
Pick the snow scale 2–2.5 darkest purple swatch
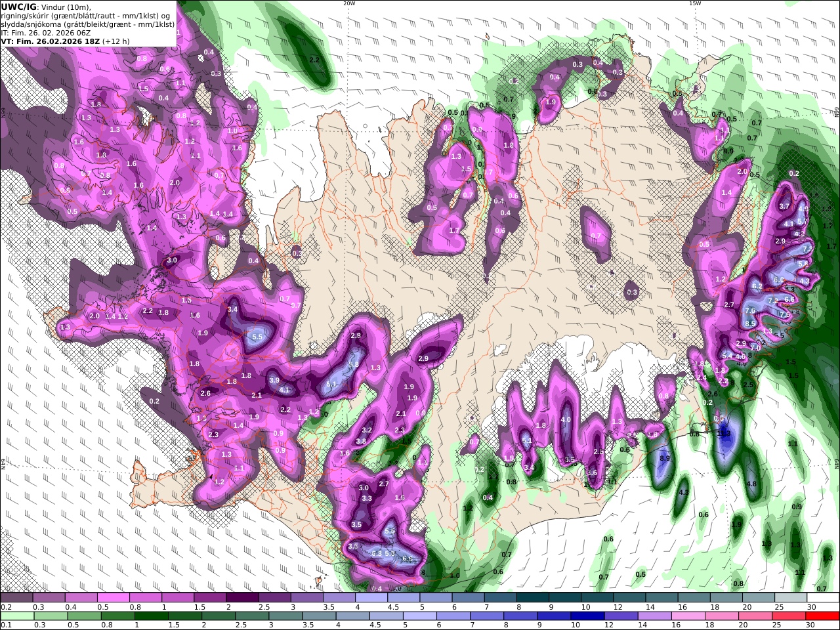coord(242,598)
